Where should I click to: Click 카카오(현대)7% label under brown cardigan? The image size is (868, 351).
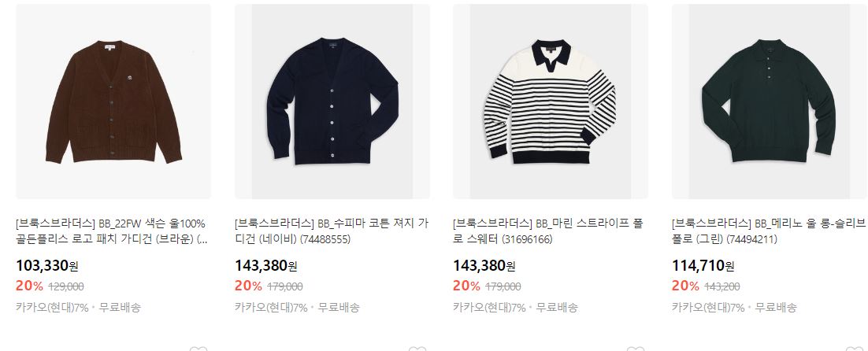52,308
